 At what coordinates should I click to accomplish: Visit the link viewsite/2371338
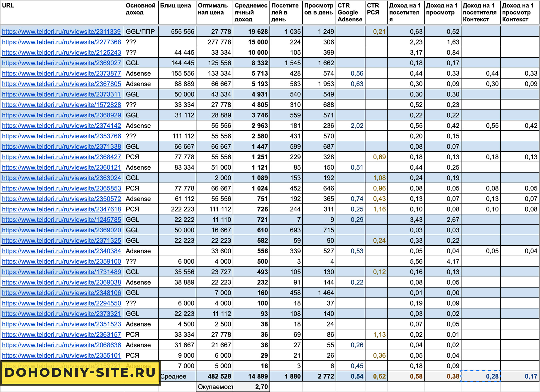[61, 146]
